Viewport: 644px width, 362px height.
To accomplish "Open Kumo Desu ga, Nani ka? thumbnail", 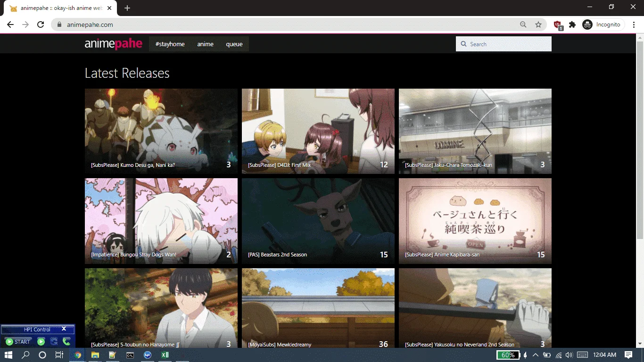I will (x=161, y=131).
